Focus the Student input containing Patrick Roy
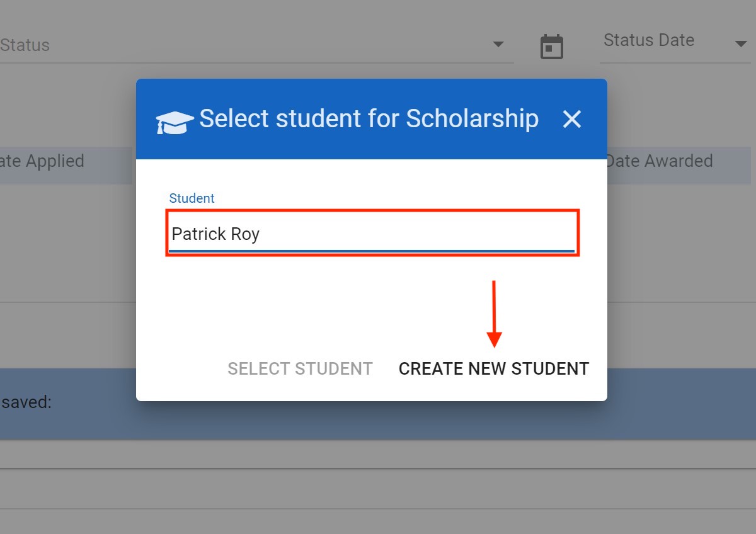 372,234
